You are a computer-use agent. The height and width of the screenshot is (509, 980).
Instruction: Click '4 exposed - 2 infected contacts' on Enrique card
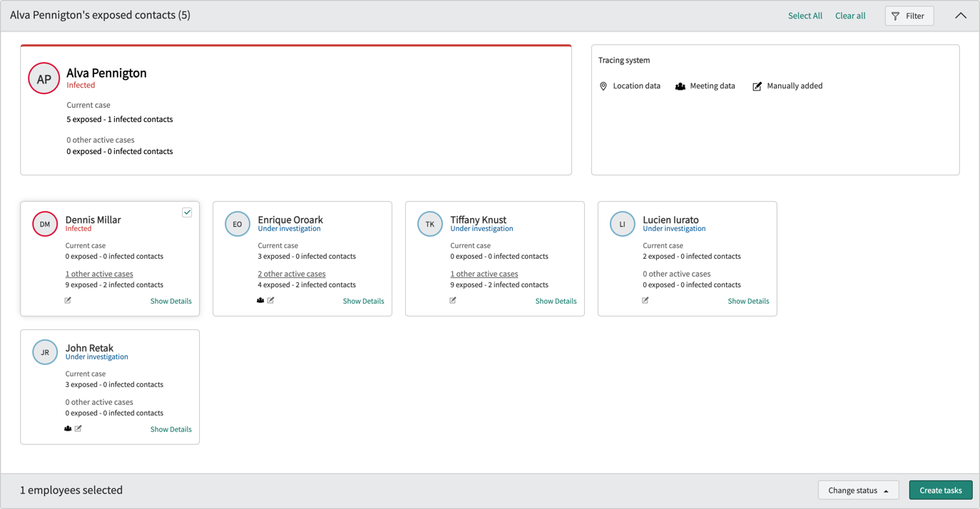tap(307, 284)
